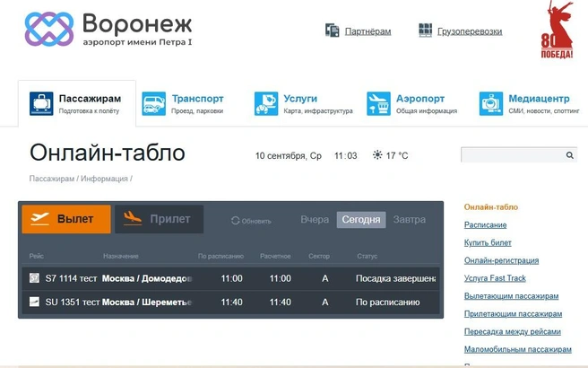
Task: Click the Сектор column header
Action: [x=319, y=256]
